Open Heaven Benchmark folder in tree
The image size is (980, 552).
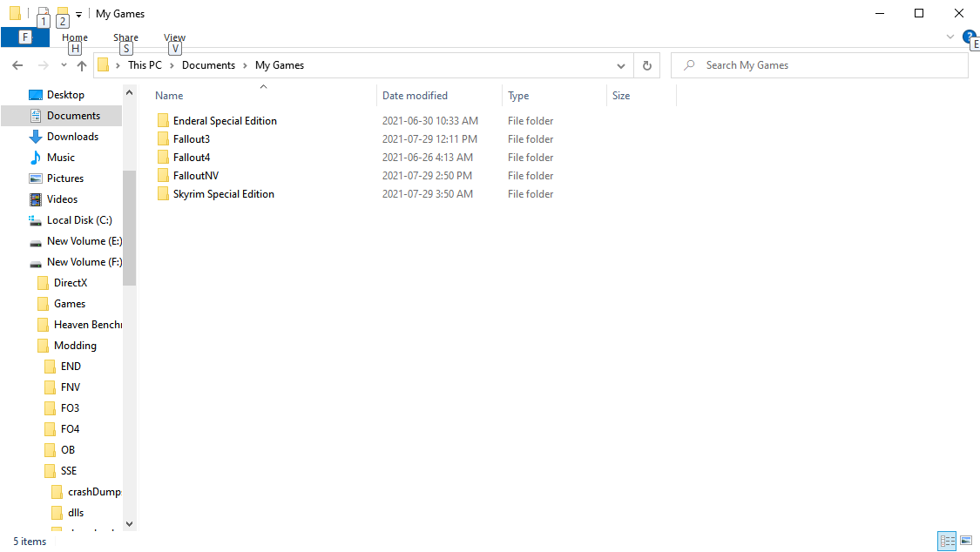87,325
